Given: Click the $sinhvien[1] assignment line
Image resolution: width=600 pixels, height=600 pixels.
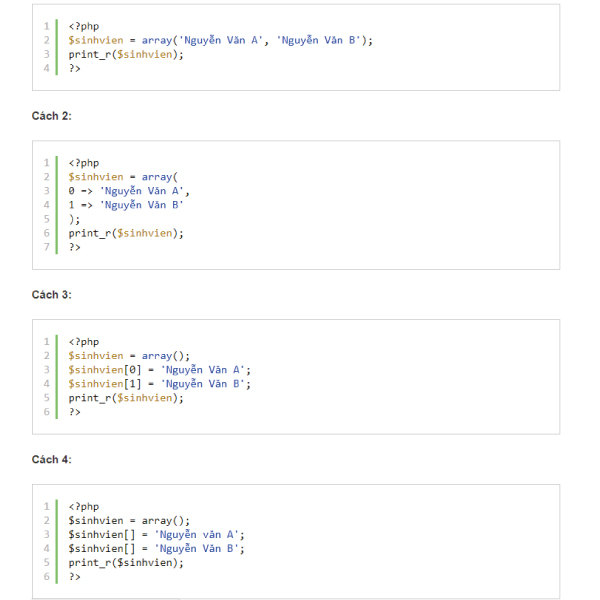Looking at the screenshot, I should [160, 384].
